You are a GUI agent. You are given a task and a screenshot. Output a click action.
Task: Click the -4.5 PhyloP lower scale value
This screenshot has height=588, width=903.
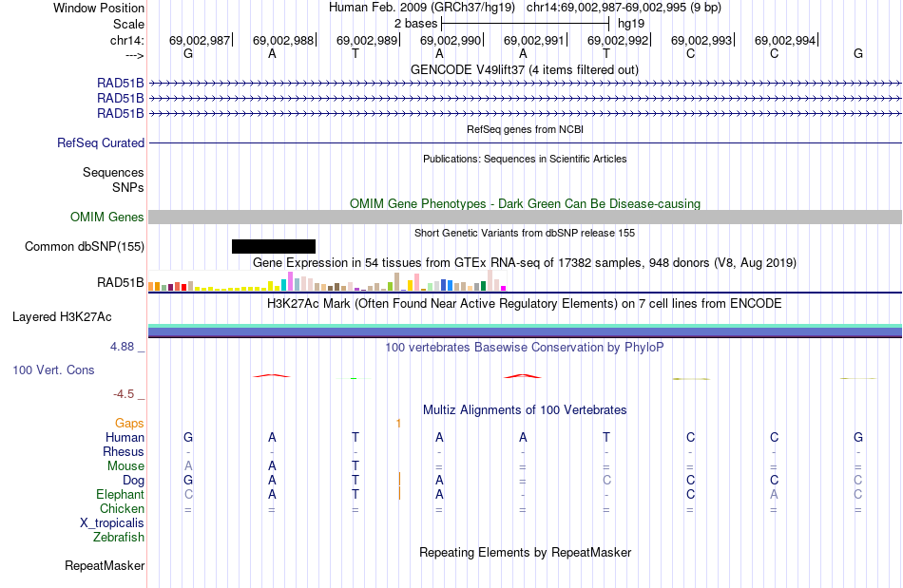[x=124, y=393]
